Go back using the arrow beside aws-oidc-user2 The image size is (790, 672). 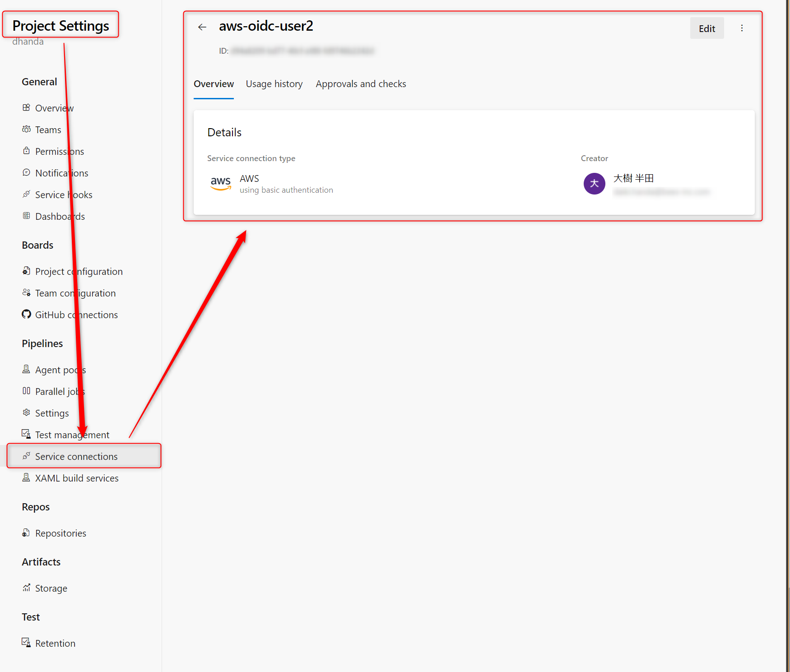click(x=202, y=27)
